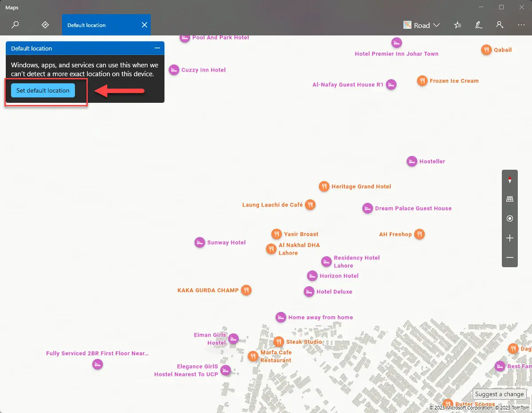532x413 pixels.
Task: Zoom in with the plus button
Action: point(510,238)
